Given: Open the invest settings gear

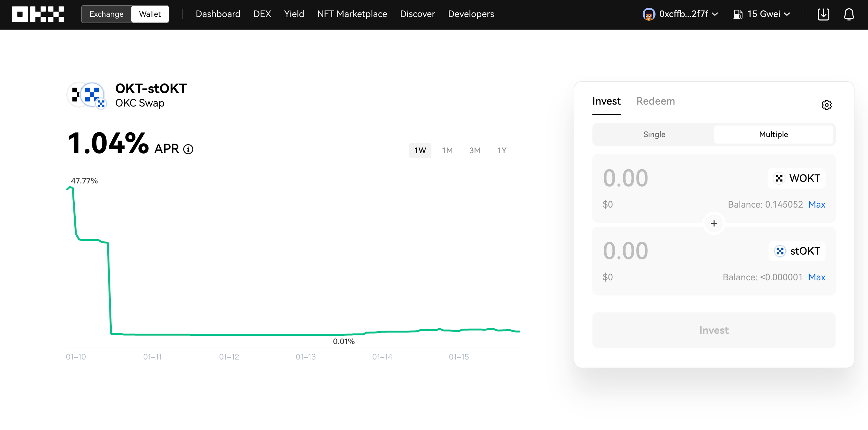Looking at the screenshot, I should click(826, 105).
